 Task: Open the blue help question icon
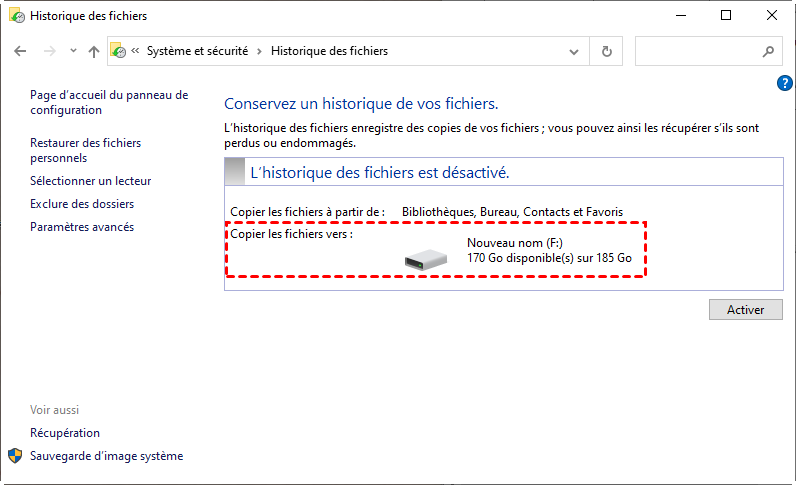pos(785,83)
